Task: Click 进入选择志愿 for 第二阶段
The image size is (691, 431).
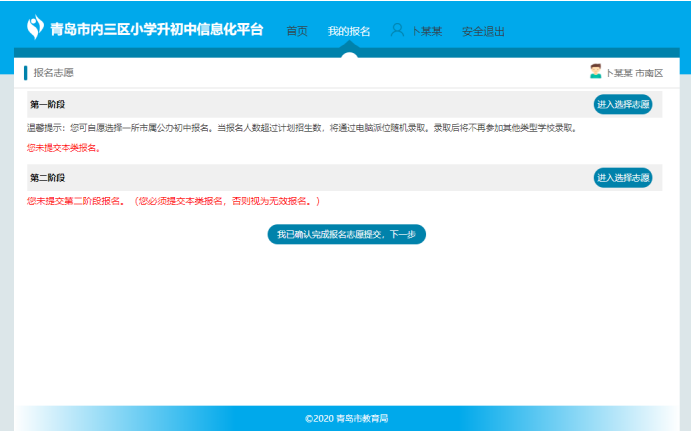Action: pos(622,177)
